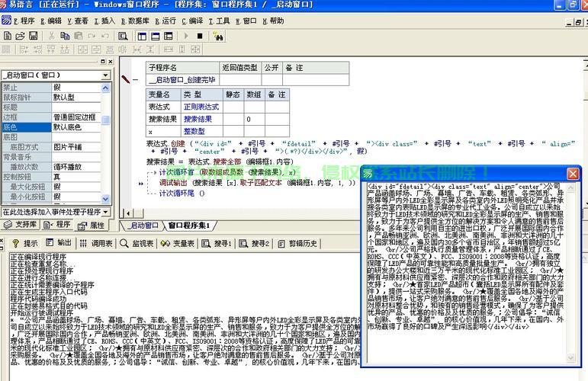Image resolution: width=588 pixels, height=381 pixels.
Task: Open the 剪辑历史 tab
Action: tap(297, 243)
